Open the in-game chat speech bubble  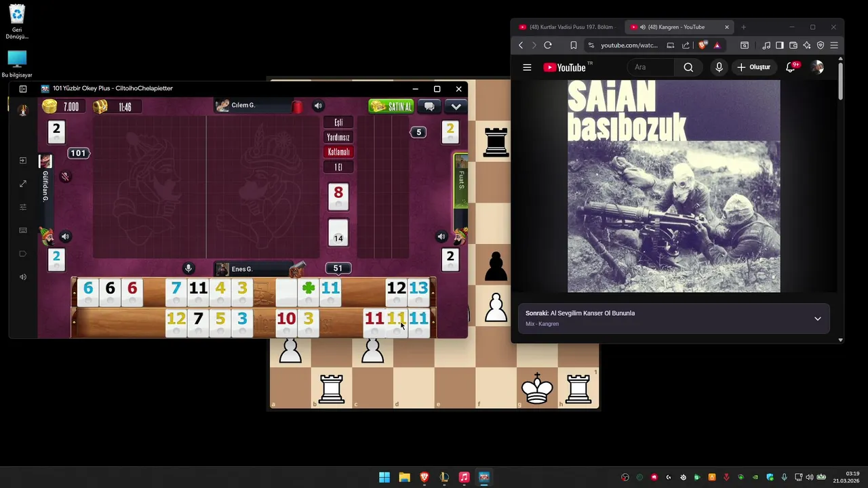coord(429,106)
